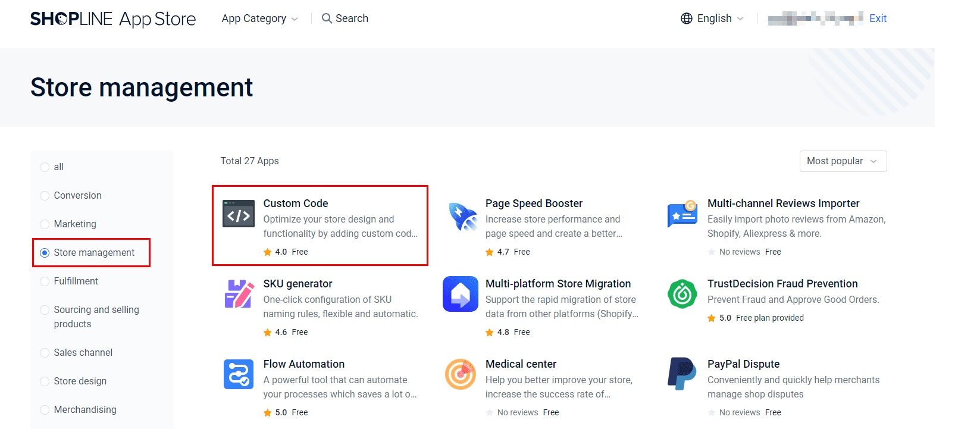The width and height of the screenshot is (980, 429).
Task: Select the Store management radio button
Action: point(45,253)
